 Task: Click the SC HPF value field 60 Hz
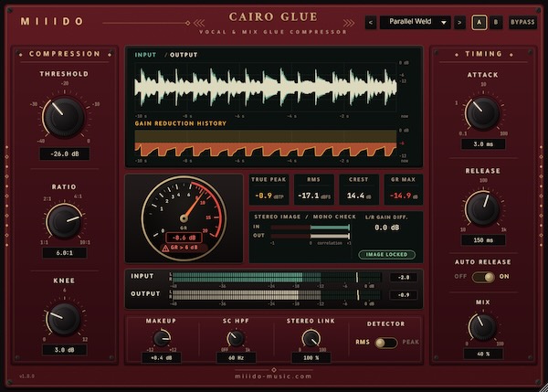tap(237, 357)
